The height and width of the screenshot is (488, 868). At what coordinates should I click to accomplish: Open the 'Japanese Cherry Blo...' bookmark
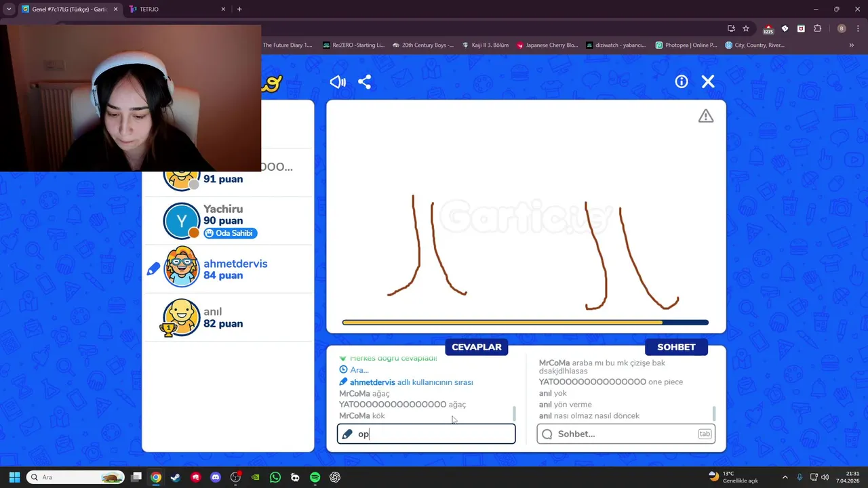[547, 45]
